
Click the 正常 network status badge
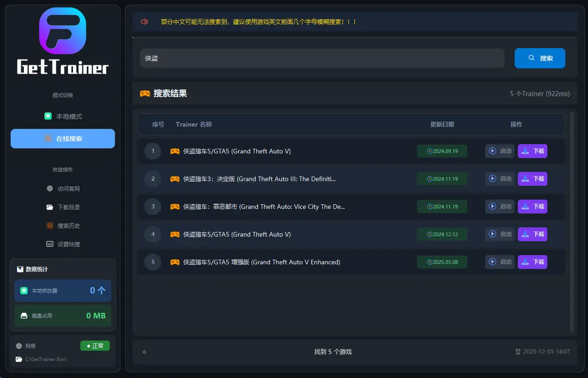(x=95, y=346)
